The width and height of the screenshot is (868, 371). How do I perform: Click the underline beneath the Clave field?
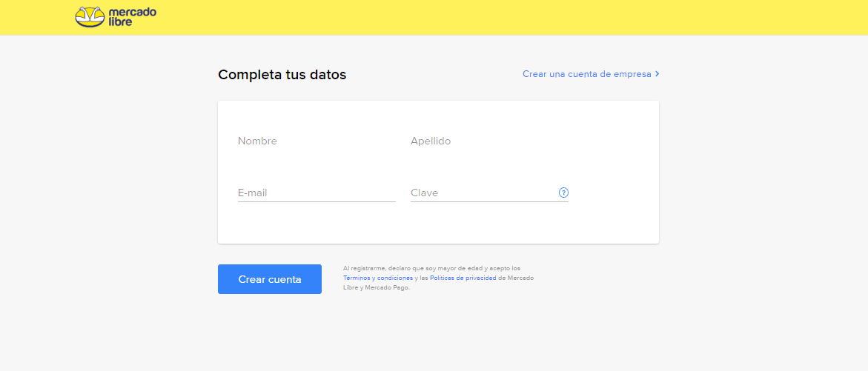coord(489,201)
